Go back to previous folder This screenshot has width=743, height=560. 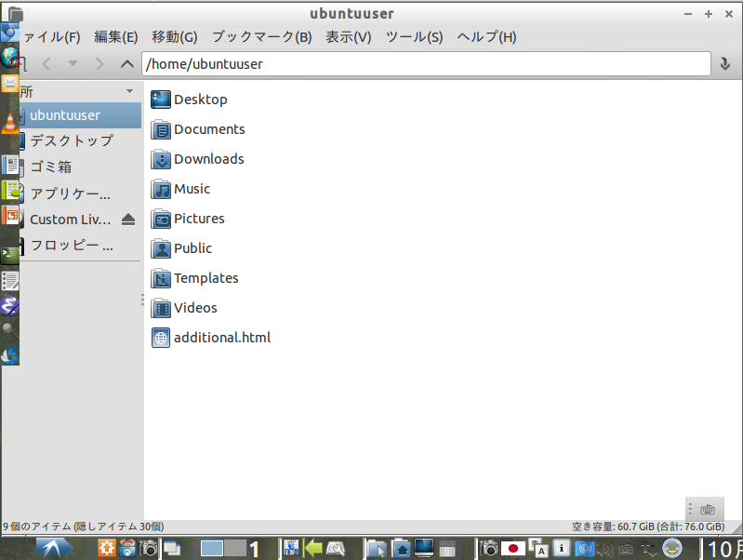tap(46, 63)
